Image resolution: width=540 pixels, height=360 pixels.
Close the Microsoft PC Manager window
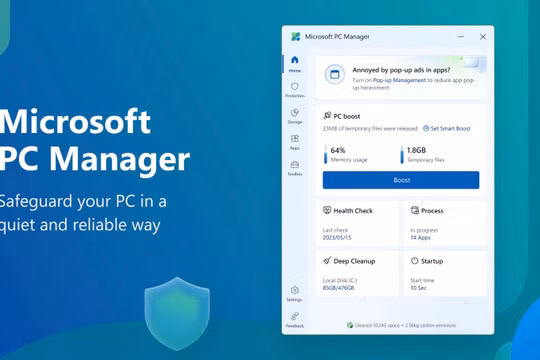[x=483, y=37]
